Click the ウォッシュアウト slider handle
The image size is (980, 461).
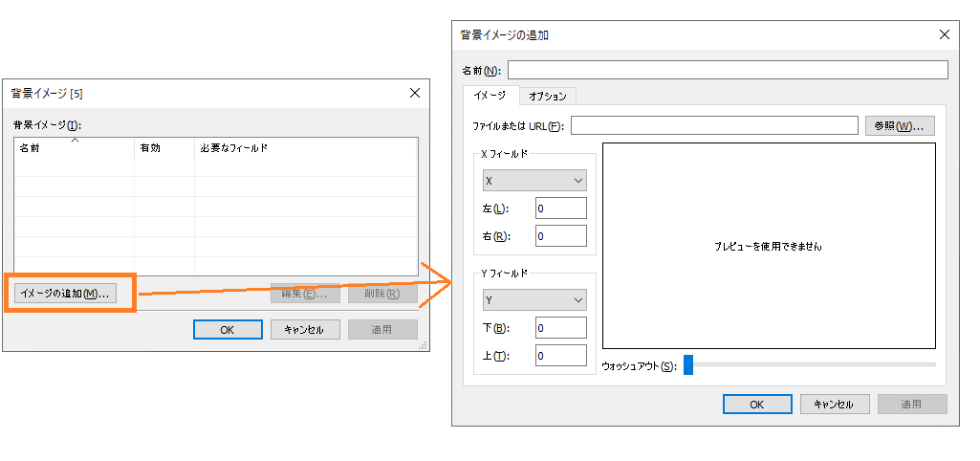(687, 364)
